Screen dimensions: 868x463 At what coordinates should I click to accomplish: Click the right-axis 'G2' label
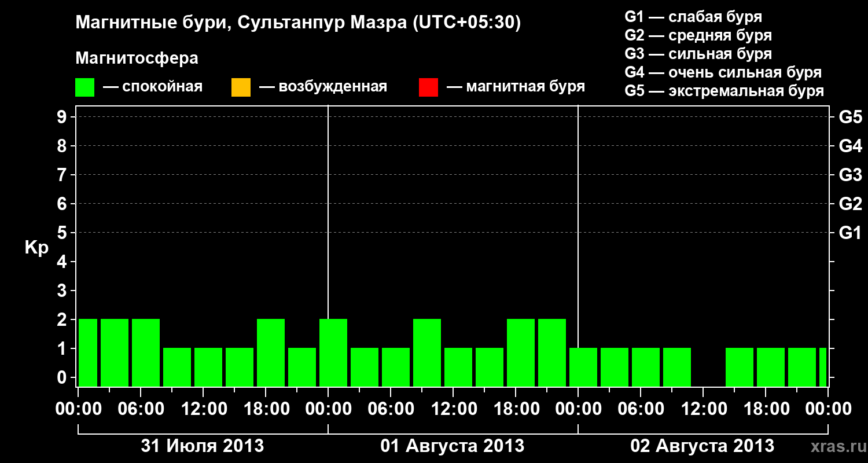[x=850, y=204]
